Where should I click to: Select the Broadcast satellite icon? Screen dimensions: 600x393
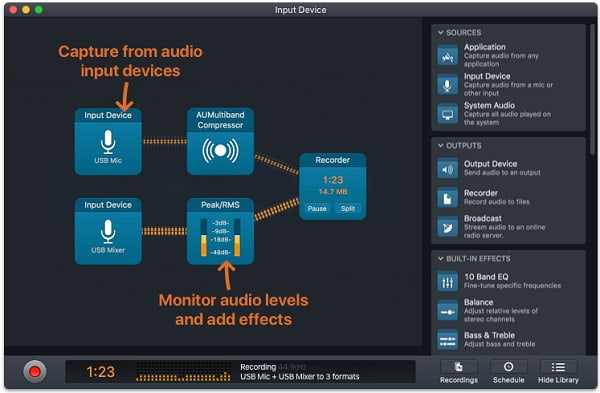(447, 227)
